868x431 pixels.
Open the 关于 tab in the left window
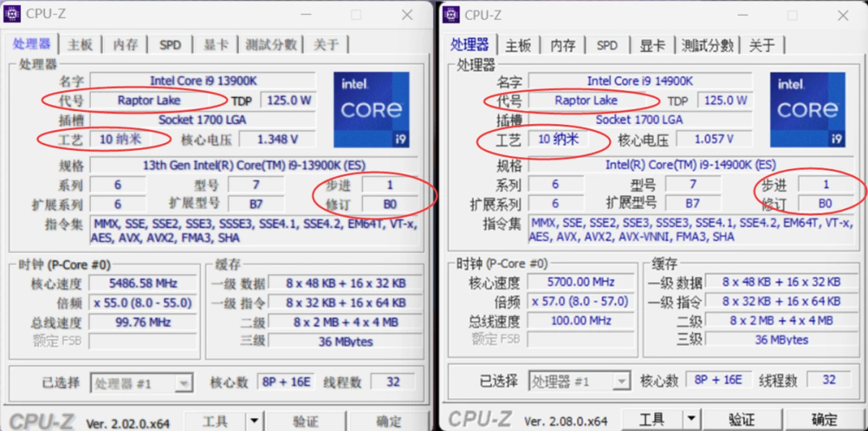pos(326,45)
